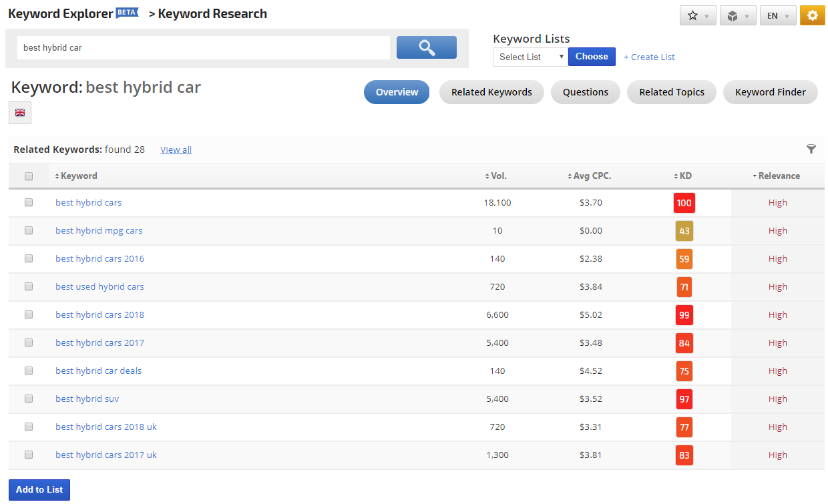Viewport: 828px width, 504px height.
Task: Open the cube projects menu
Action: pos(738,15)
